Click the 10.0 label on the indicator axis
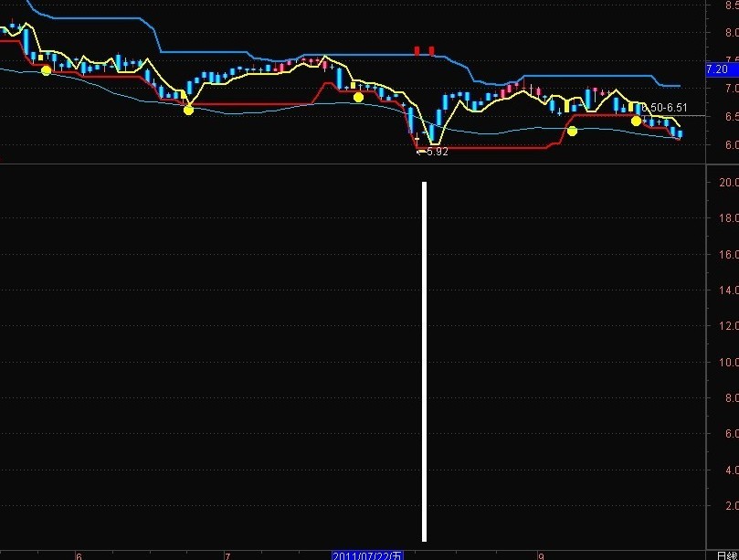739x560 pixels. click(729, 362)
